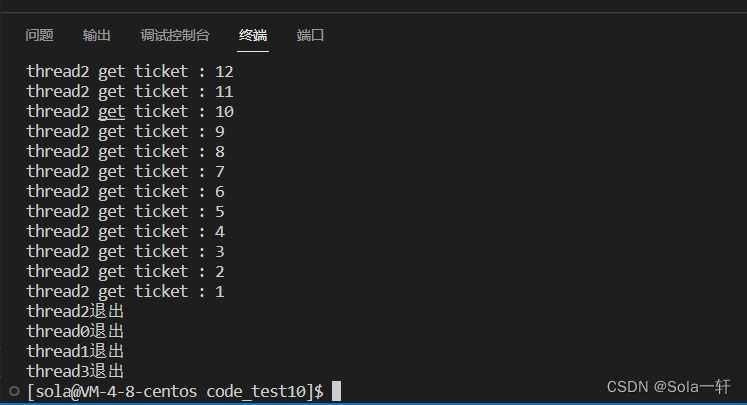The width and height of the screenshot is (747, 405).
Task: Click terminal line 'thread2 get ticket : 8'
Action: pos(125,152)
